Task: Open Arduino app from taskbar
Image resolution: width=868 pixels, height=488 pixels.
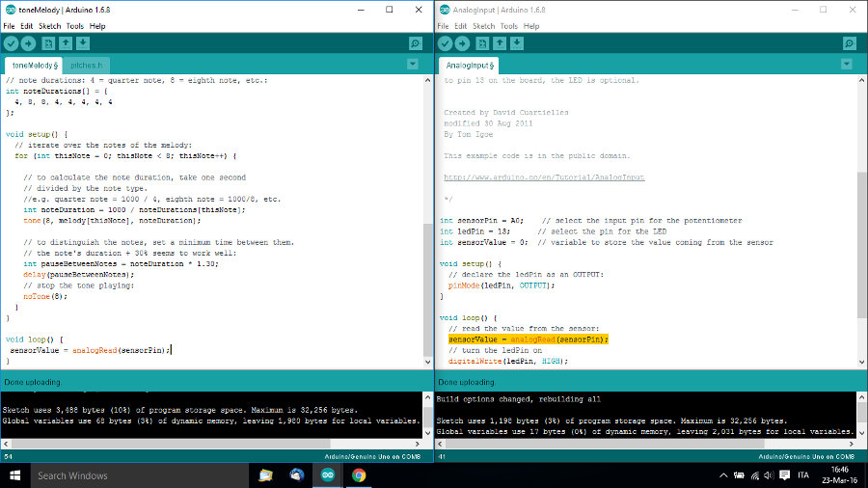Action: [328, 475]
